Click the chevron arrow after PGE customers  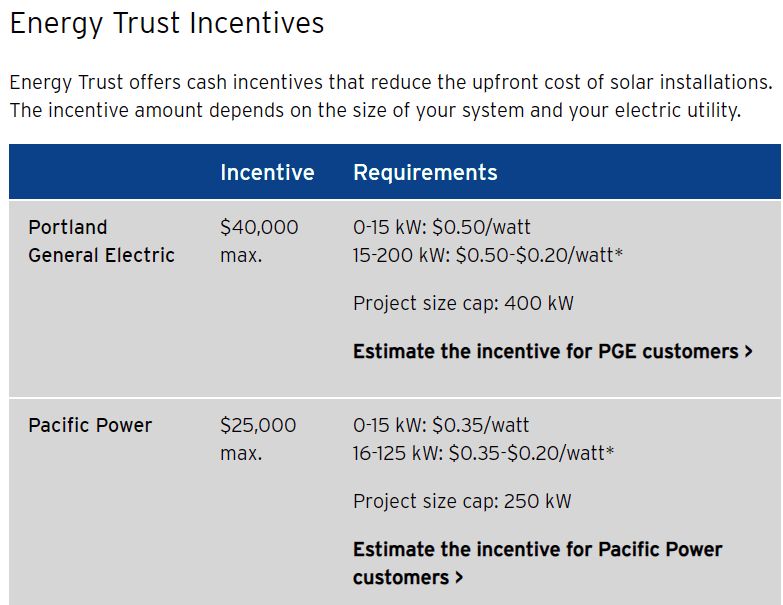click(748, 351)
